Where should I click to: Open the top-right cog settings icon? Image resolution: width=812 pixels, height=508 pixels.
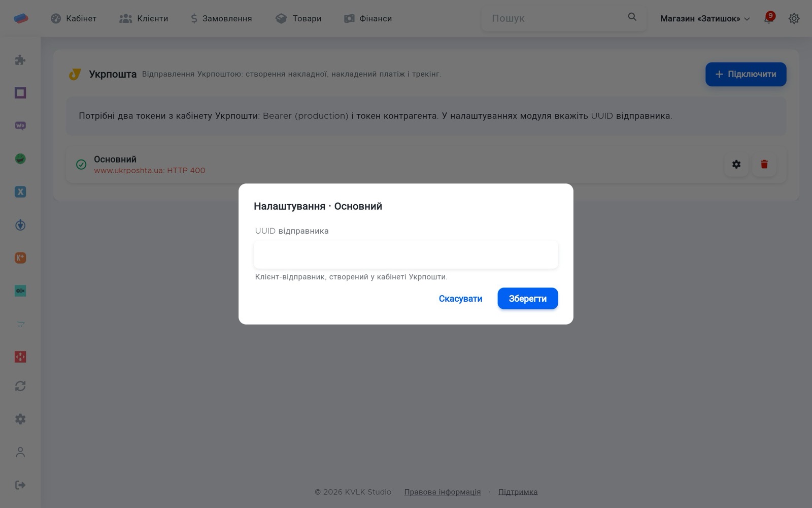click(794, 19)
